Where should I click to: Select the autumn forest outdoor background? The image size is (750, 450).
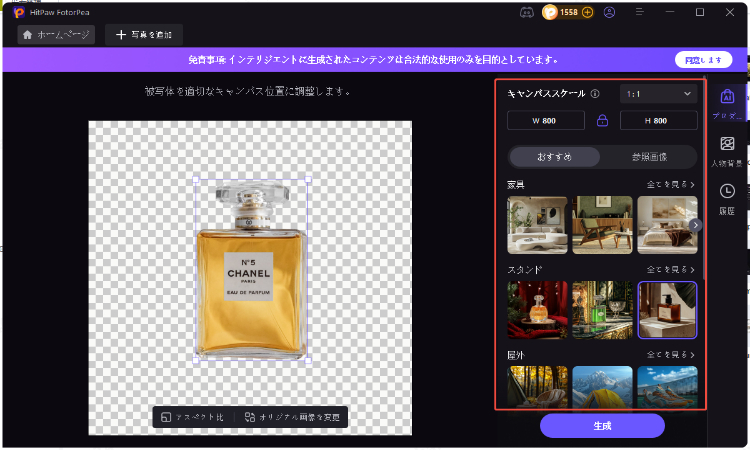[537, 387]
